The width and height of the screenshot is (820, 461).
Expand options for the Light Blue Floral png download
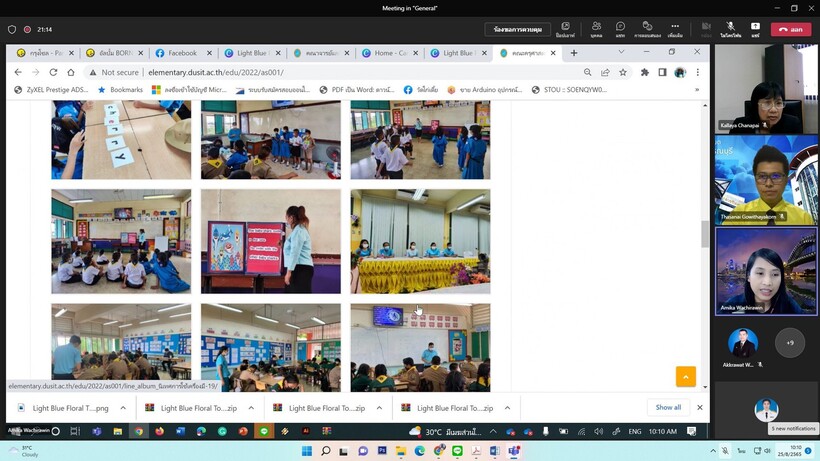click(123, 408)
